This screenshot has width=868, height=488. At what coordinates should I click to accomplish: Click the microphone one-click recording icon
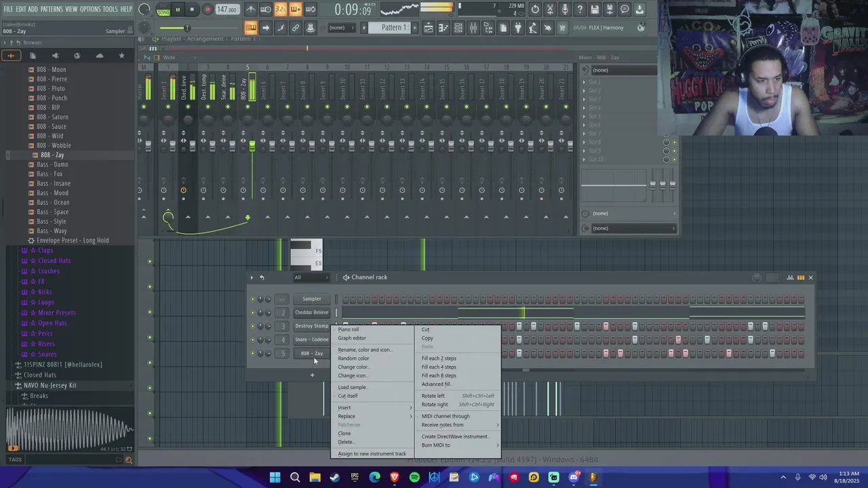[x=565, y=9]
